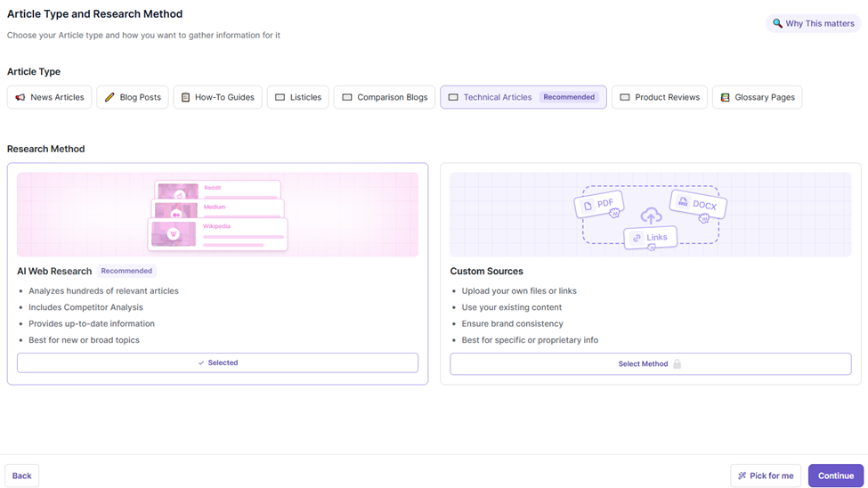Click the magic wand icon on Pick for me
This screenshot has height=488, width=868.
click(742, 476)
